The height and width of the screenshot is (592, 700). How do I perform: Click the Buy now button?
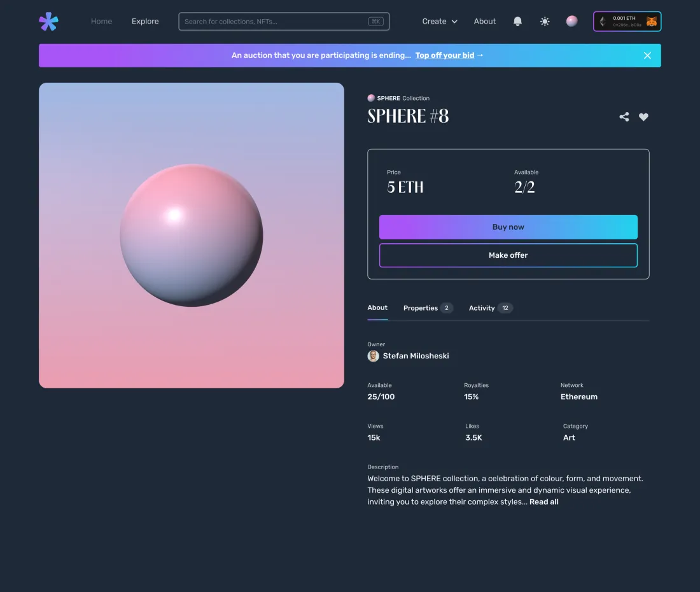point(508,227)
